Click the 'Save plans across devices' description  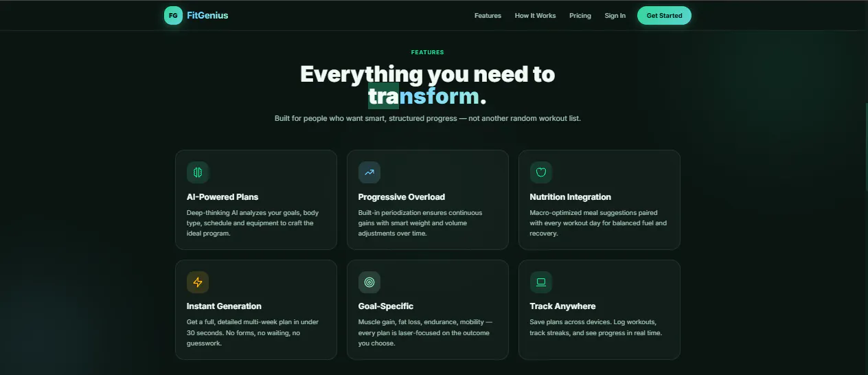pos(595,328)
